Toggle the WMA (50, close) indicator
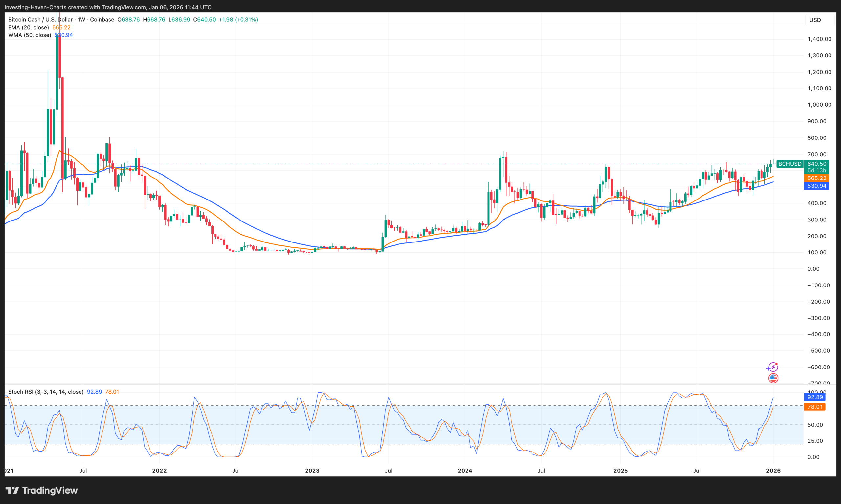This screenshot has width=841, height=504. 30,35
